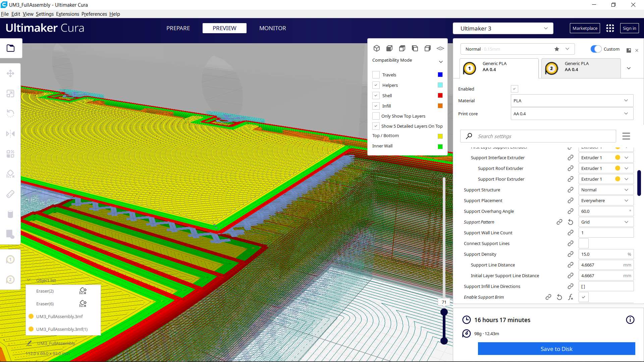Uncheck the Infill visibility option
The image size is (644, 362).
point(376,106)
